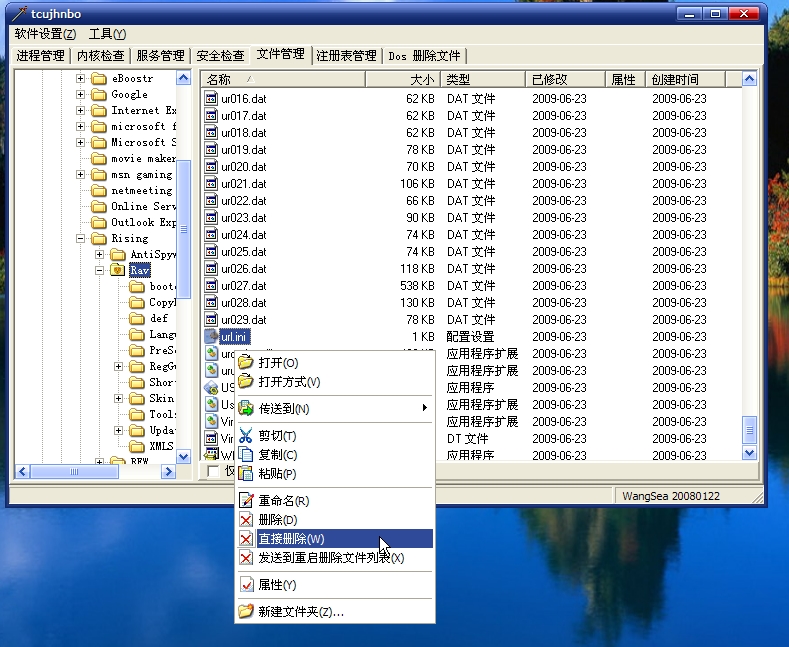Click the def folder icon in tree

(x=137, y=318)
